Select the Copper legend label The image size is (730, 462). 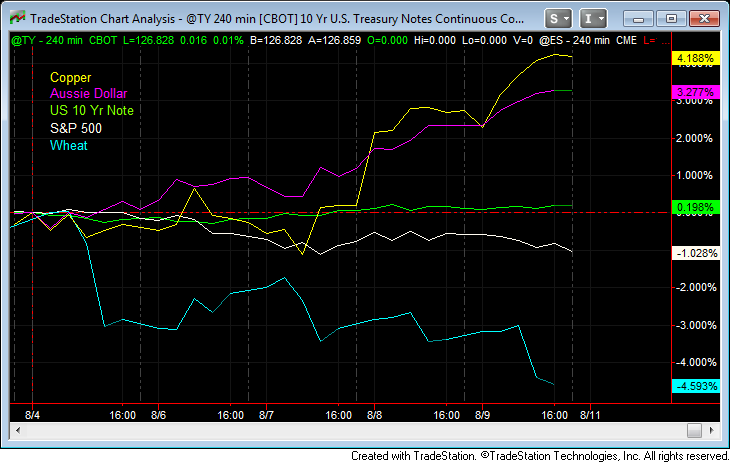(71, 77)
